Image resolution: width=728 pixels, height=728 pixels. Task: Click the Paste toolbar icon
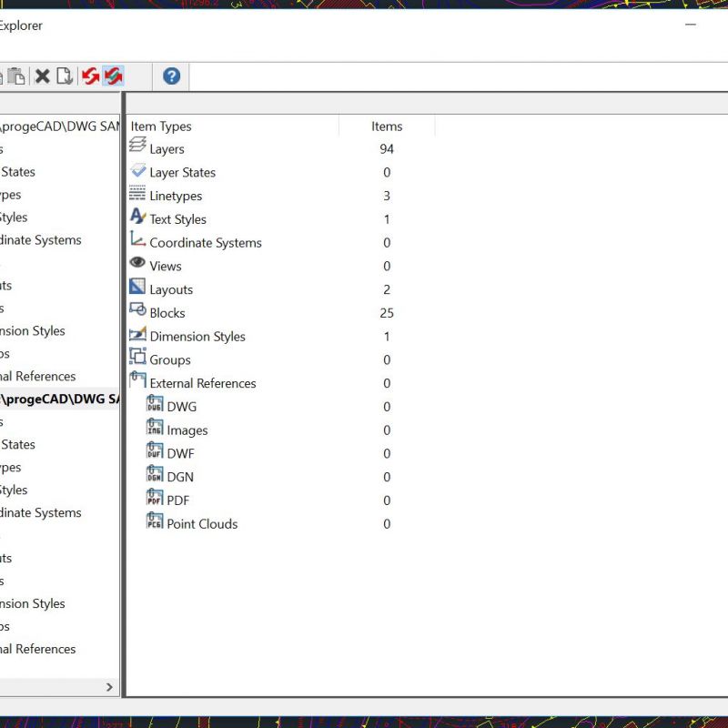pyautogui.click(x=16, y=76)
